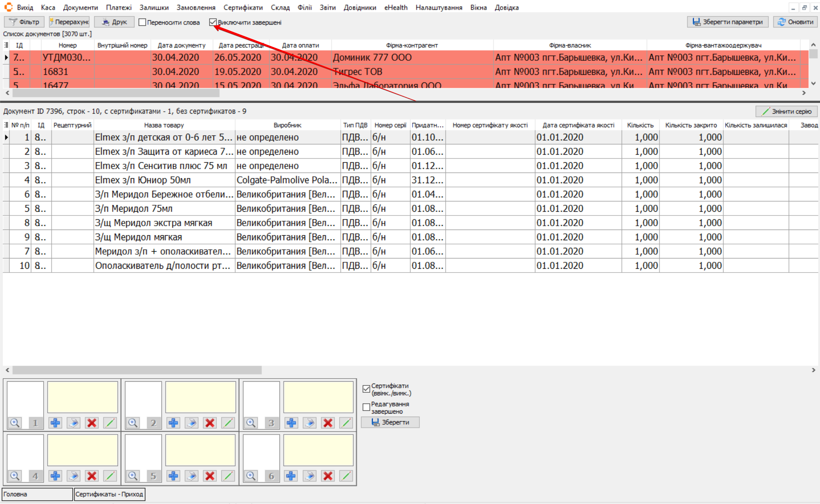Screen dimensions: 820x504
Task: Click the 'Зберегти параметри' button
Action: [727, 22]
